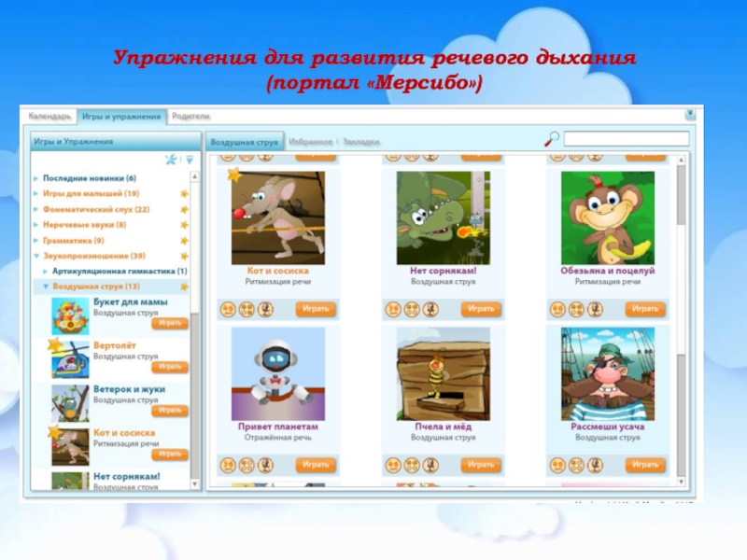
Task: Play the Обезьяна и поцелуй game
Action: (645, 309)
